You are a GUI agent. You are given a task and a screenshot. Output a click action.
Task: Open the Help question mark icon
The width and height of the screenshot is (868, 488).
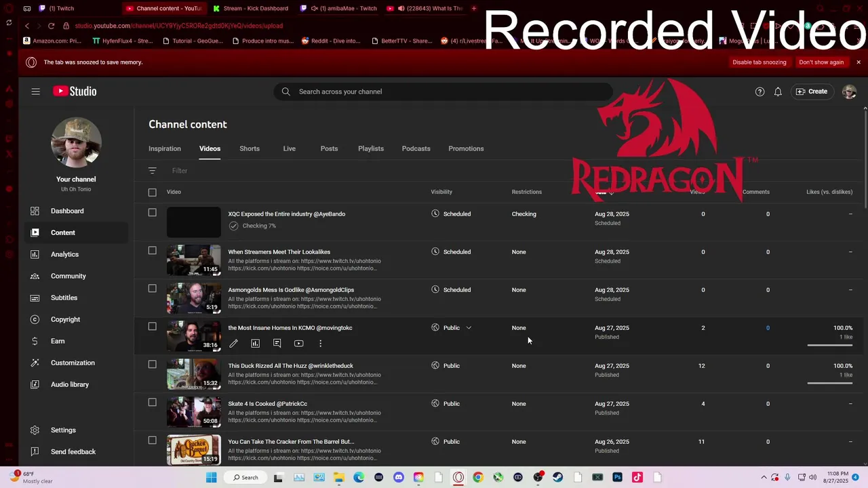(759, 91)
